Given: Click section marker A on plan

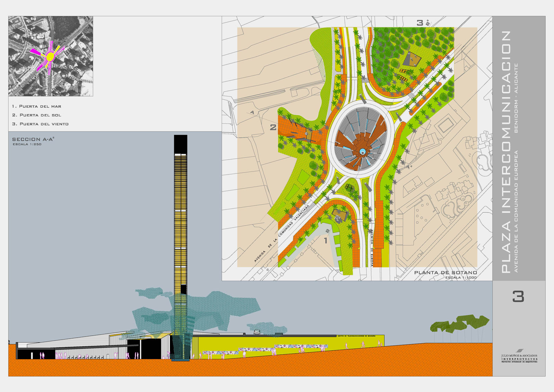Looking at the screenshot, I should point(252,112).
